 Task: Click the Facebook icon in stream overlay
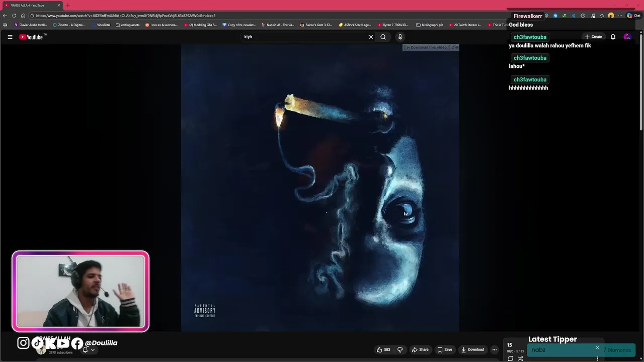pos(77,343)
